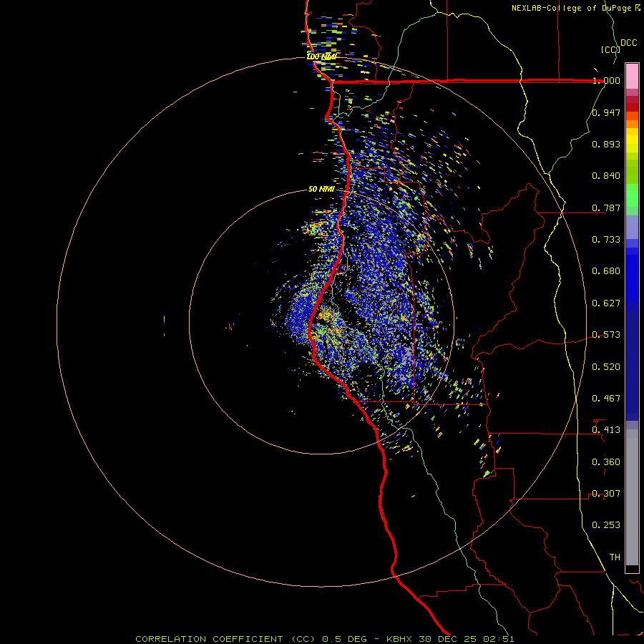644x644 pixels.
Task: Click the 0.467 legend value
Action: [x=606, y=399]
